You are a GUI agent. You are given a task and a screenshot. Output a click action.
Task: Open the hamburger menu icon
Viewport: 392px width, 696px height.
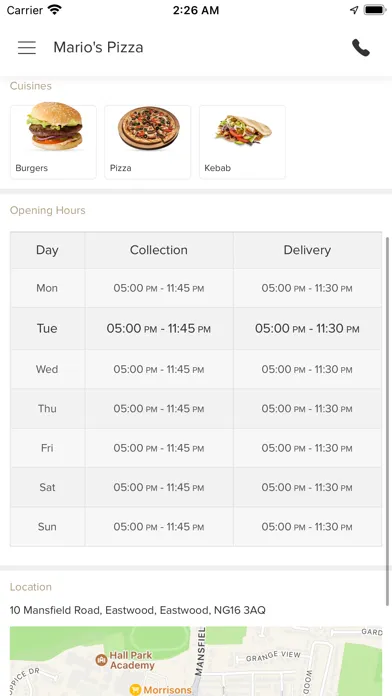pos(27,47)
